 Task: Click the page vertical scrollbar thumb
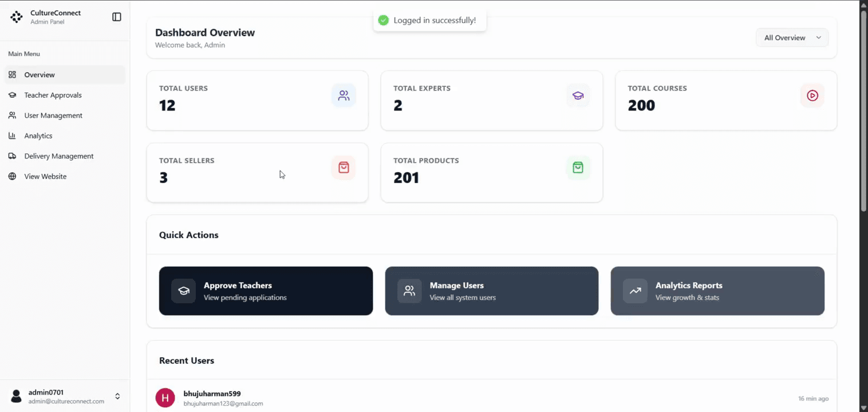pos(863,112)
